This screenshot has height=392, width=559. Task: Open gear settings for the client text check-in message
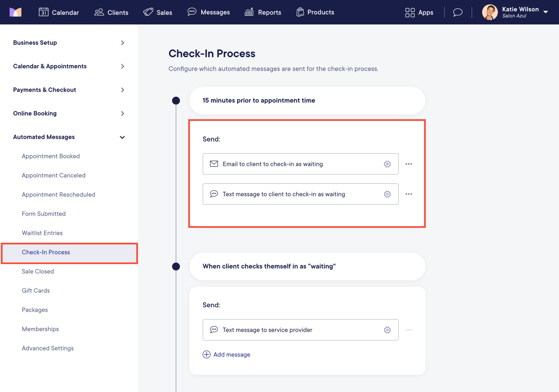[x=387, y=194]
